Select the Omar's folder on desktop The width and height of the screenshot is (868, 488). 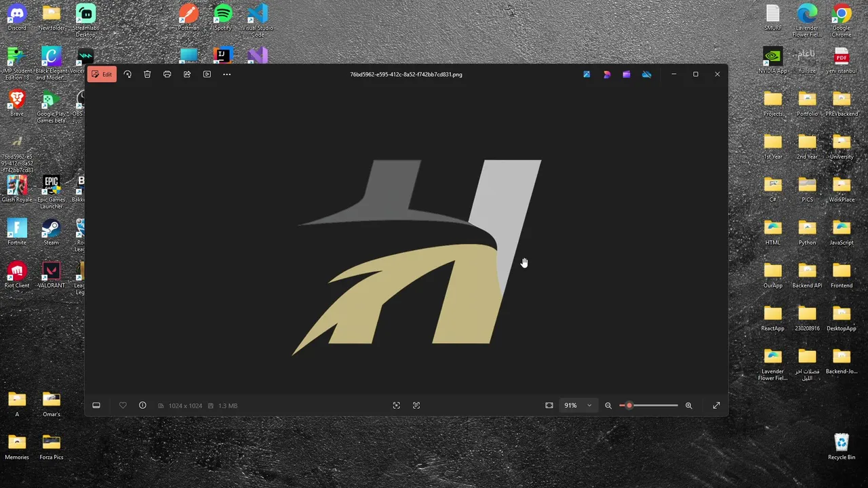pos(52,404)
